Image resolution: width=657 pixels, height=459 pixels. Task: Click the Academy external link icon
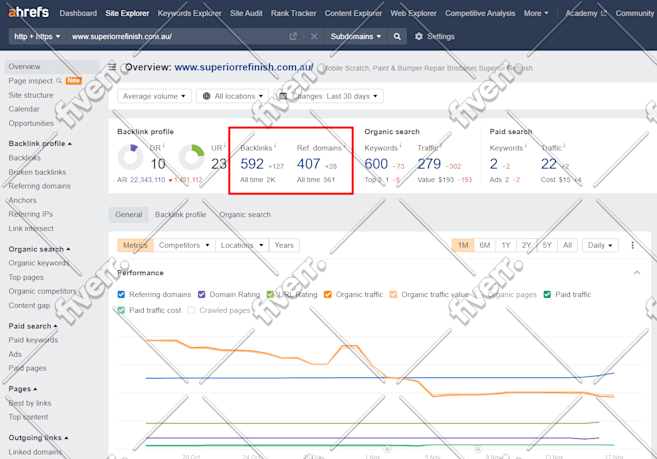pos(604,13)
